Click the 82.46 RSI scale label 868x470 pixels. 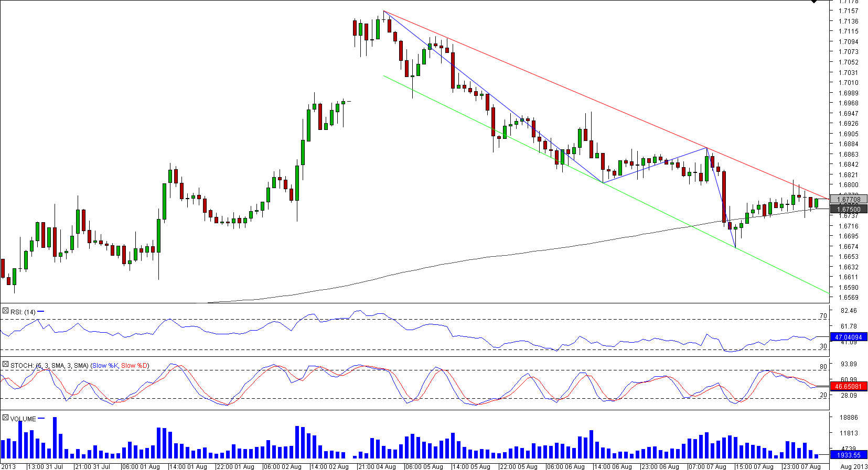tap(849, 311)
